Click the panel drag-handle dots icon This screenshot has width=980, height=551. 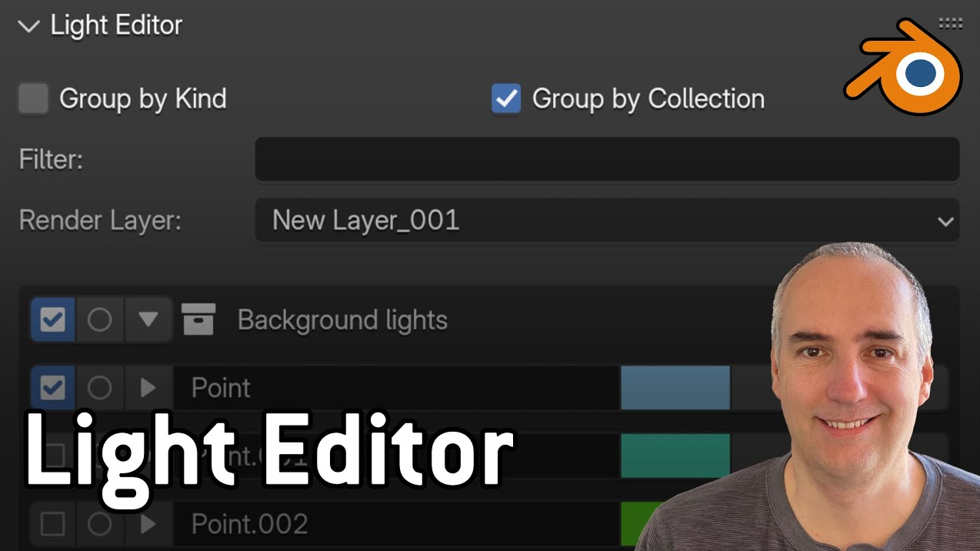951,24
